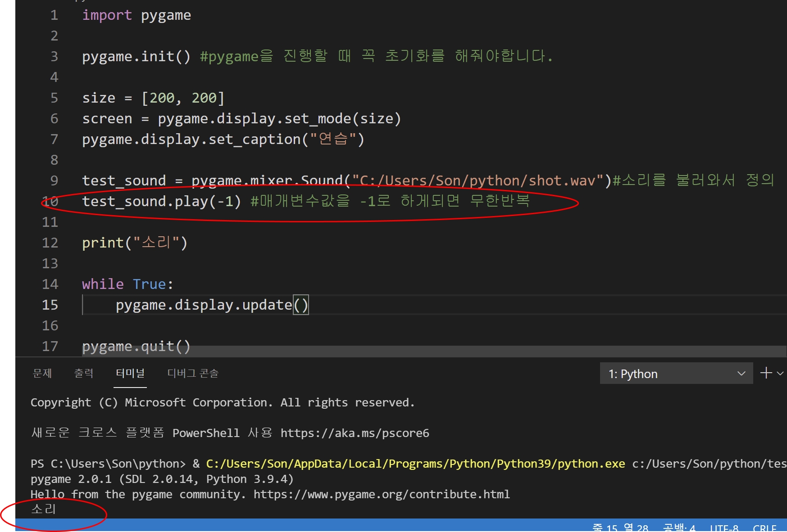This screenshot has width=787, height=532.
Task: Reselect the active 터미널 tab
Action: click(130, 373)
